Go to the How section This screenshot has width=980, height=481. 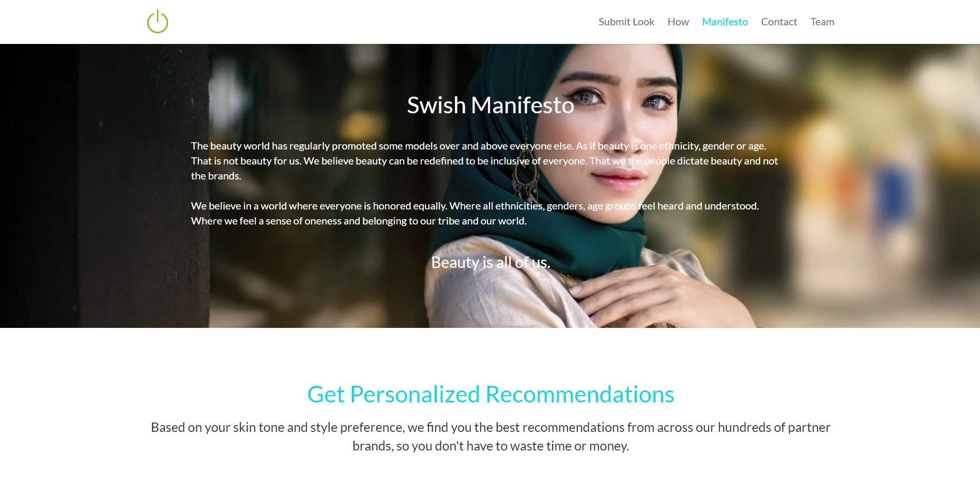coord(678,22)
